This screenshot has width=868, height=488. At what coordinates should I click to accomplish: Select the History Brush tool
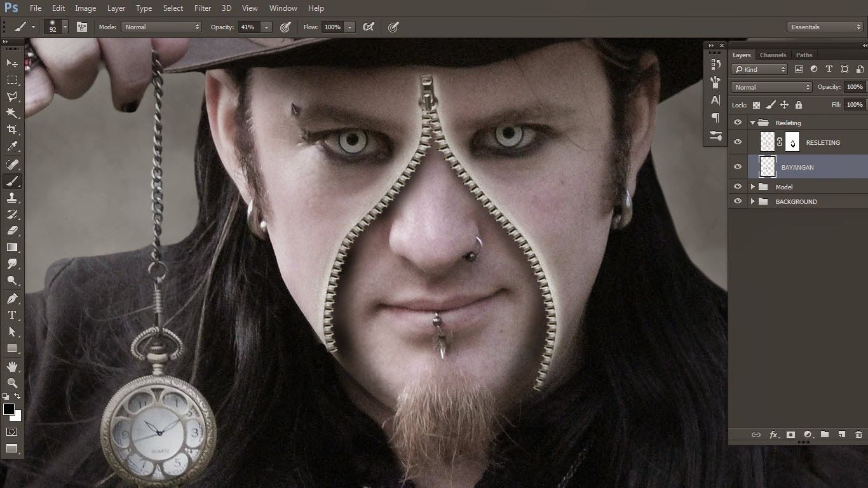[x=12, y=214]
